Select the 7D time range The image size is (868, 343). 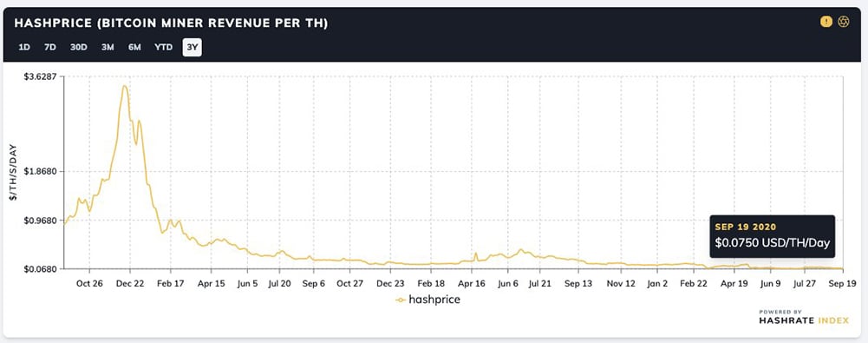tap(50, 47)
